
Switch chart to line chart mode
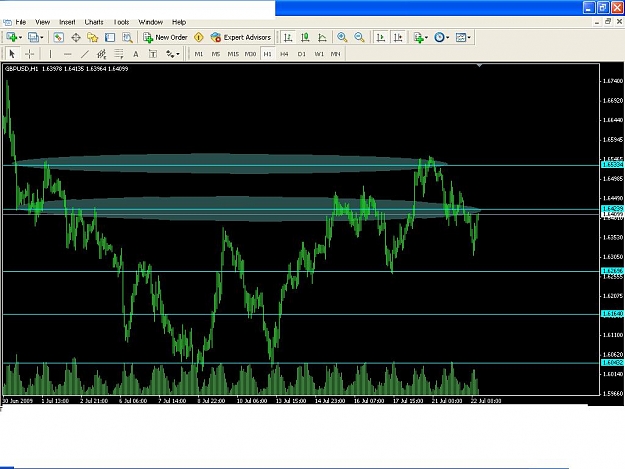[322, 37]
